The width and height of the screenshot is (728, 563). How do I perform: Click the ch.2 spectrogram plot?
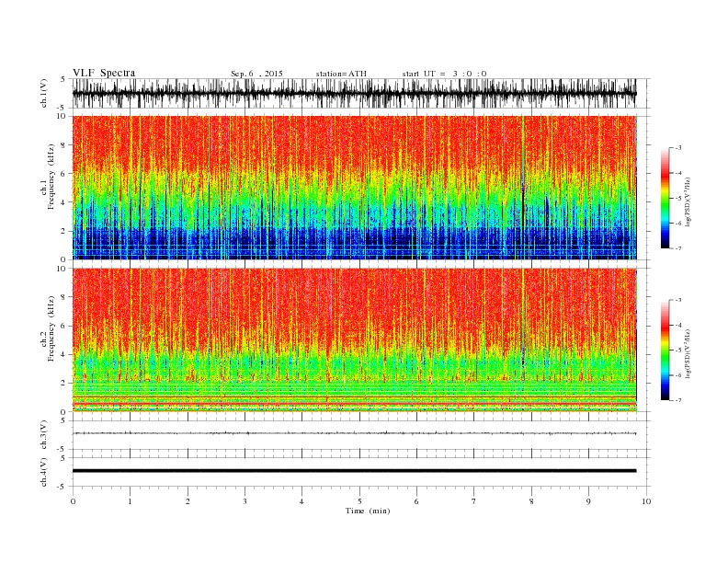coord(354,340)
